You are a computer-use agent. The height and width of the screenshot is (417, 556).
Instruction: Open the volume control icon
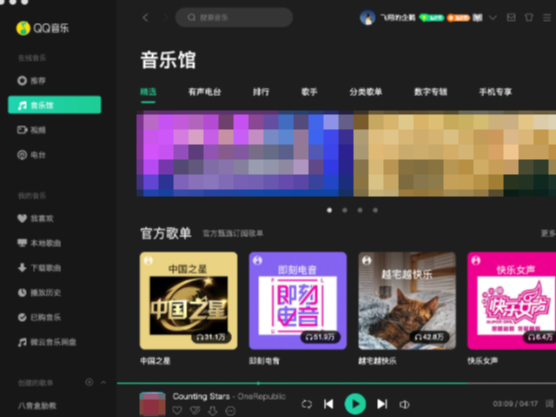point(405,404)
